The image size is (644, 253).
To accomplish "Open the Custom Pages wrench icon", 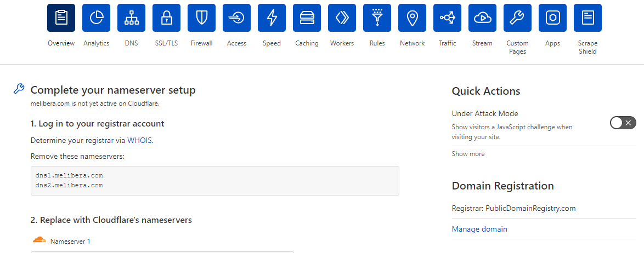I will click(x=517, y=18).
